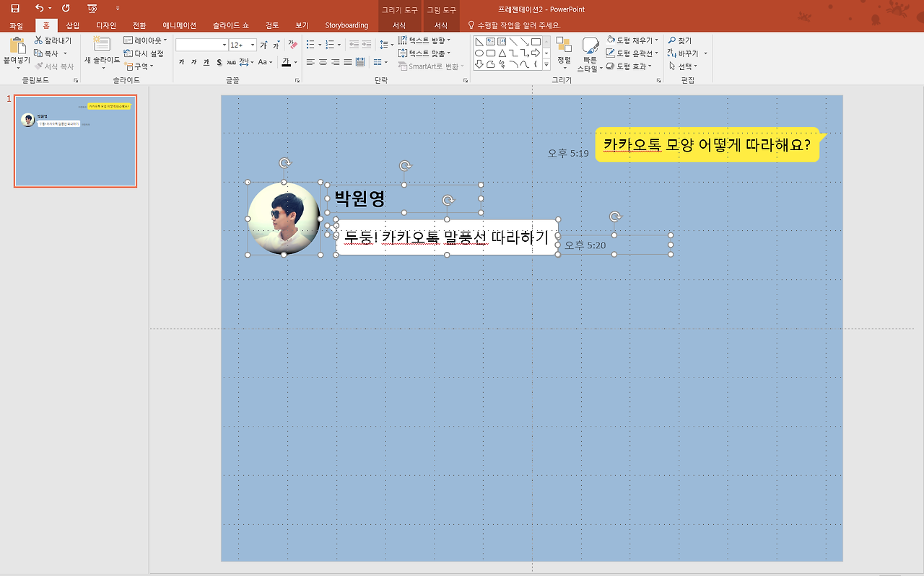This screenshot has height=576, width=924.
Task: Open the font name dropdown
Action: click(x=224, y=45)
